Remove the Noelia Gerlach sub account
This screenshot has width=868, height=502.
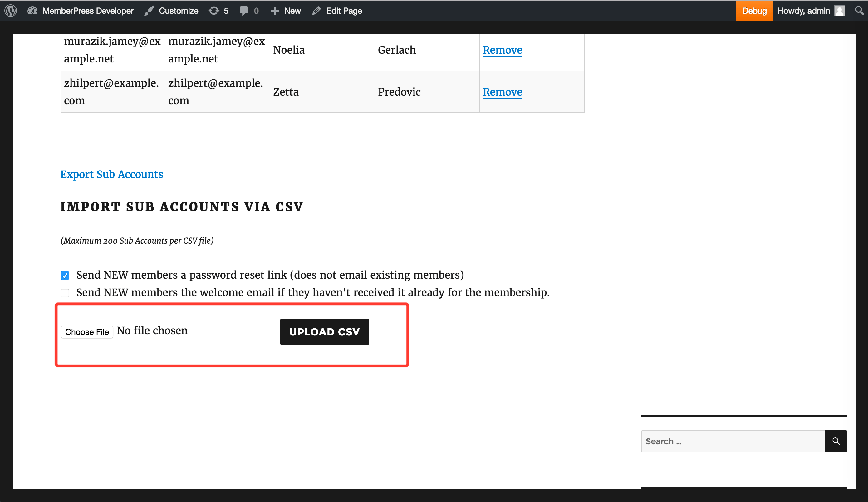pyautogui.click(x=503, y=50)
